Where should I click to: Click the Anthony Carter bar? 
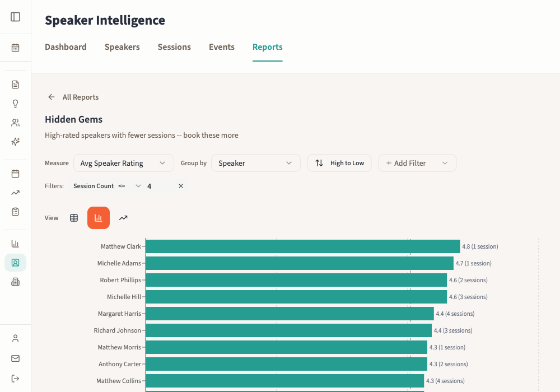pyautogui.click(x=286, y=364)
